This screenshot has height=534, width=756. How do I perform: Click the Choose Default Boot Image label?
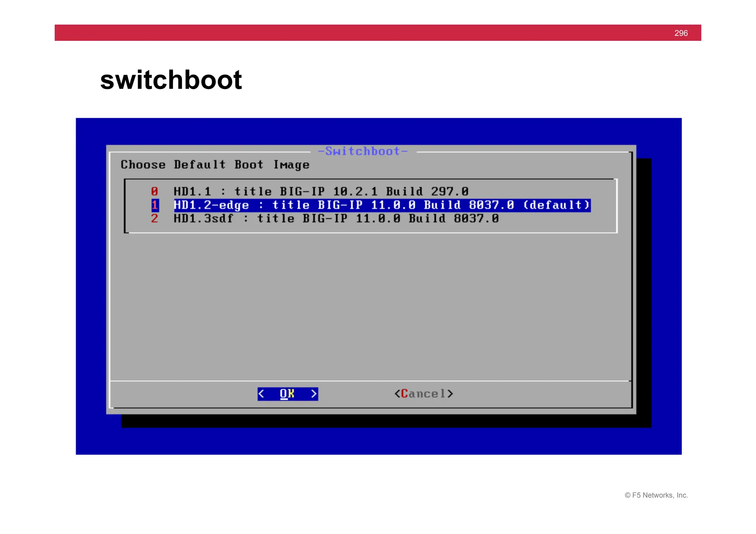click(x=215, y=165)
